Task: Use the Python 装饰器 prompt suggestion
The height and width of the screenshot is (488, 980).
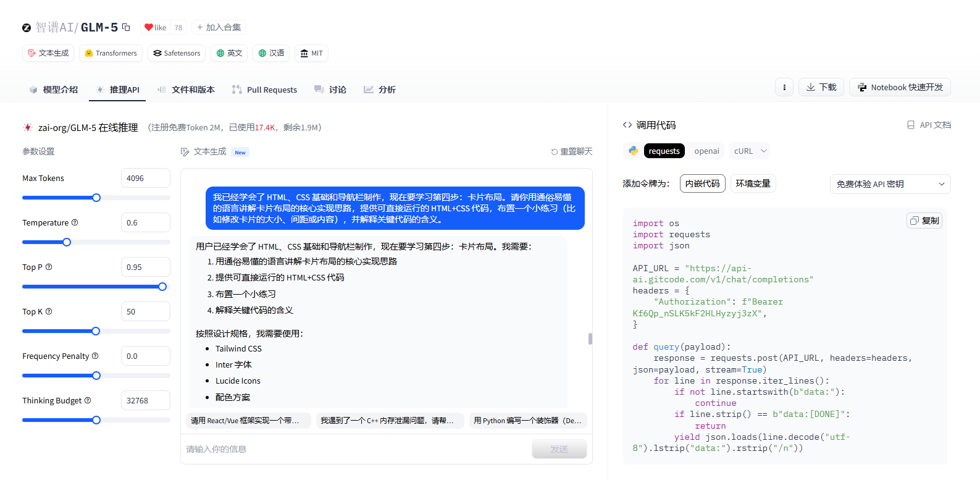Action: tap(528, 421)
